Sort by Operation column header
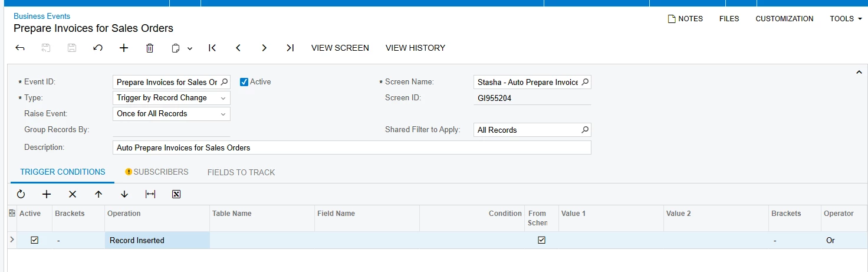 (157, 218)
